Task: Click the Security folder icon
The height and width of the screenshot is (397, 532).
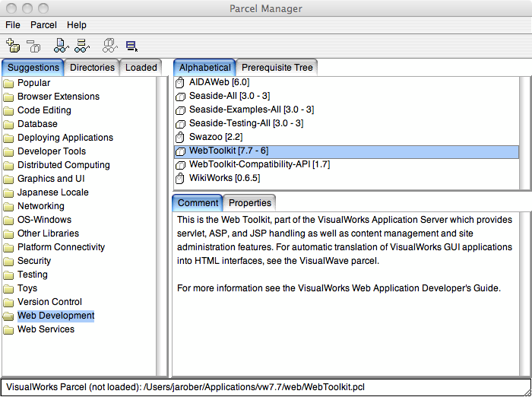Action: tap(8, 261)
